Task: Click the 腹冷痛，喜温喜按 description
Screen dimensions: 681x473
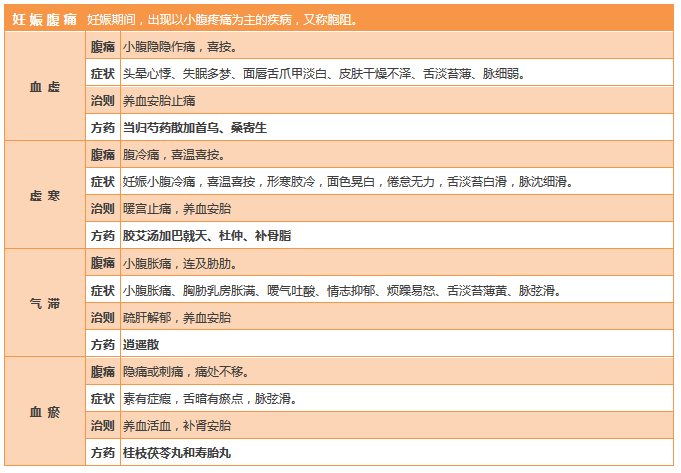Action: [172, 155]
